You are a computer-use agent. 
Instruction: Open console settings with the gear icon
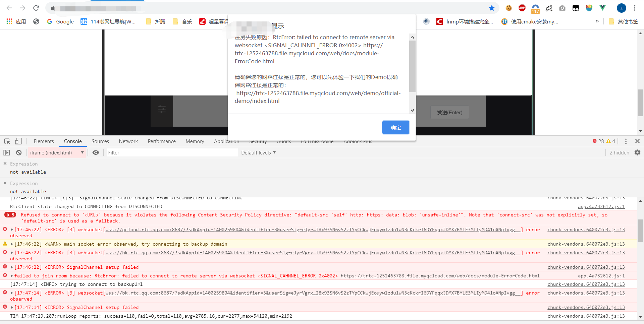click(x=638, y=152)
